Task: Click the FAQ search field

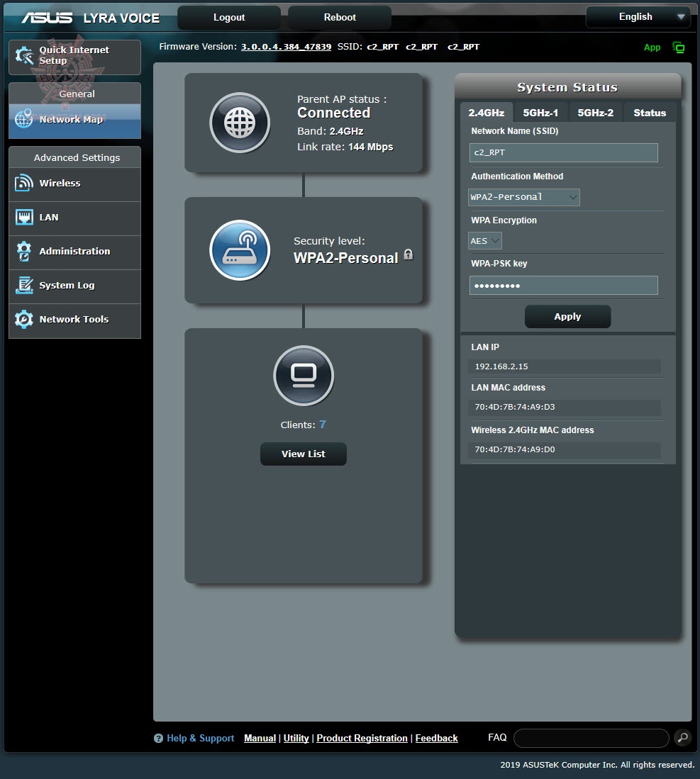Action: click(x=591, y=738)
